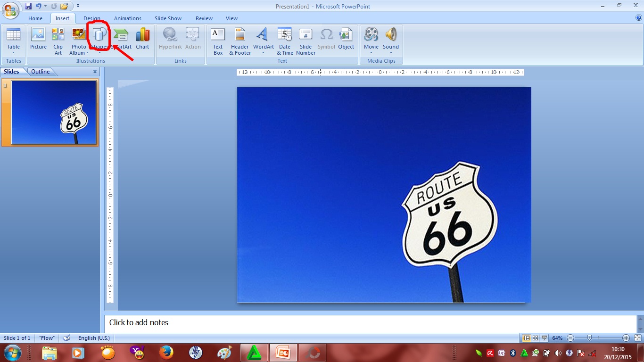Click the "Slide 1 of 1" indicator
The image size is (644, 362).
(x=17, y=338)
